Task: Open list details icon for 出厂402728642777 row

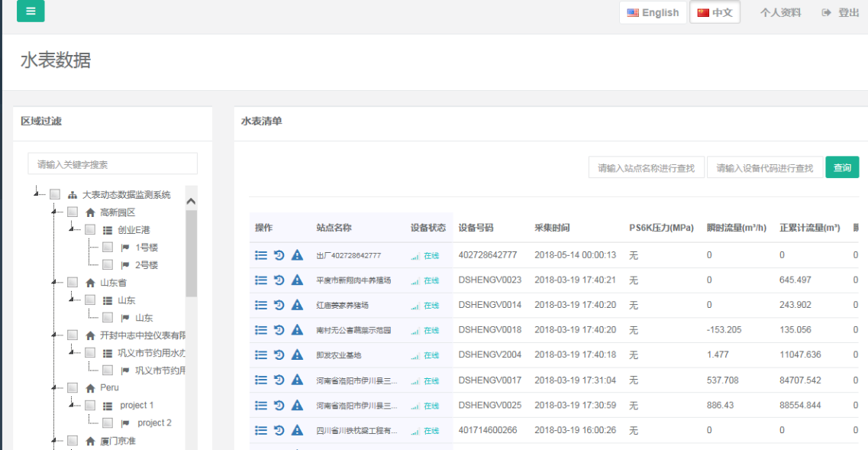Action: (x=261, y=255)
